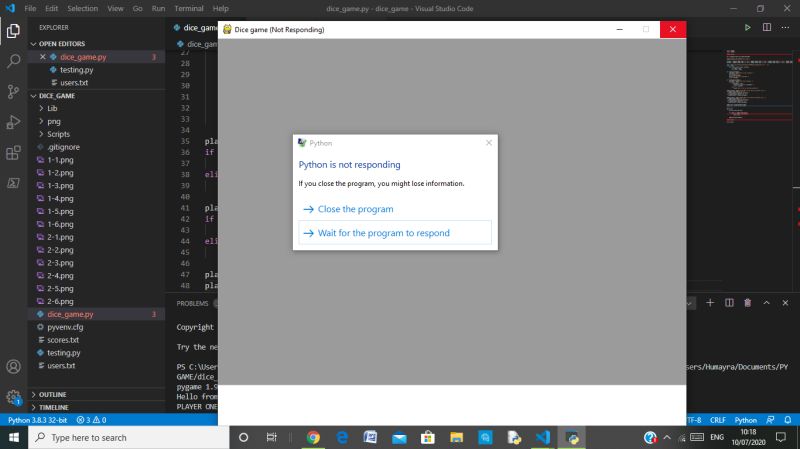Open the Extensions view
The image size is (800, 449).
tap(13, 153)
